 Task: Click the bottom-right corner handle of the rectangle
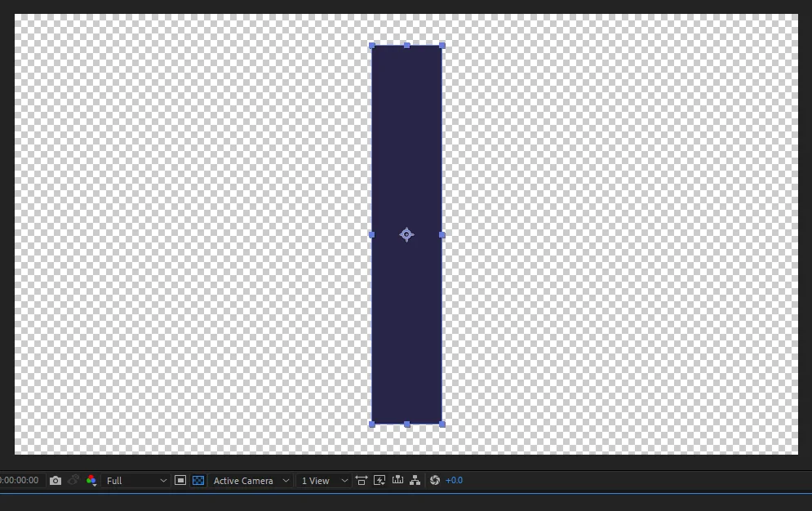click(442, 424)
